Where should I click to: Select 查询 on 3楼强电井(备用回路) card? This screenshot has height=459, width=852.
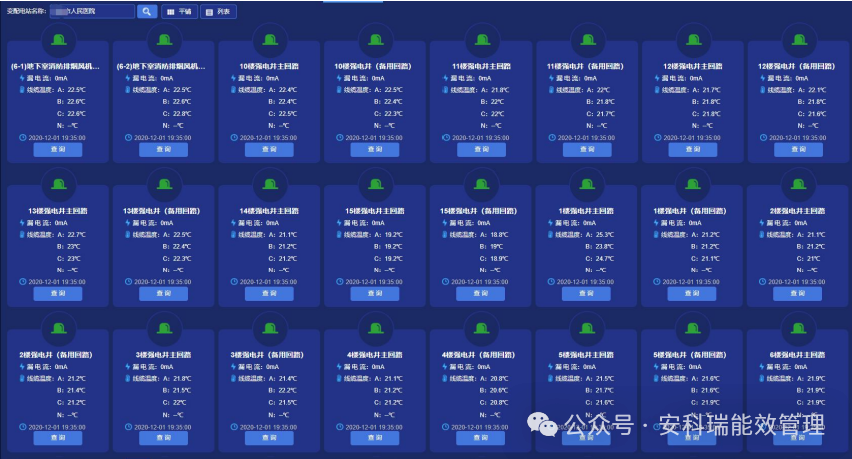click(x=270, y=438)
